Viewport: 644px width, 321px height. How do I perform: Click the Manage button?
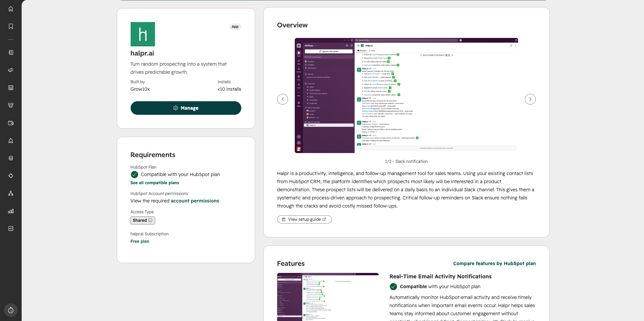186,108
